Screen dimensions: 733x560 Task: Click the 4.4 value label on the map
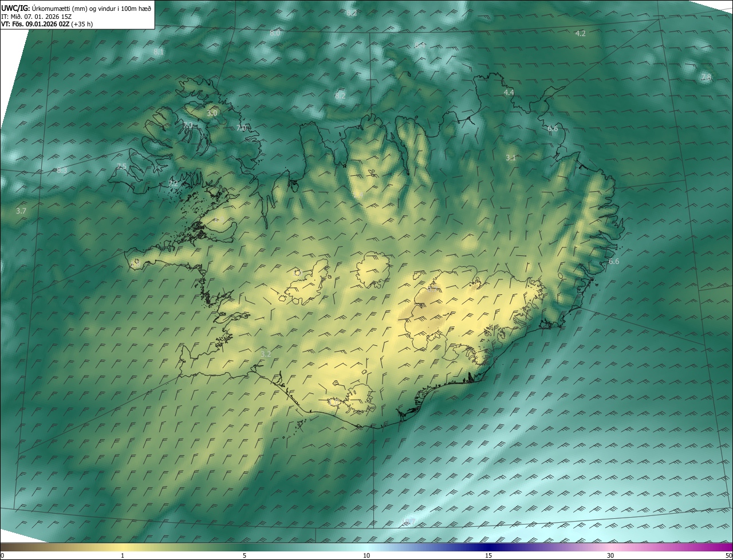pyautogui.click(x=509, y=92)
